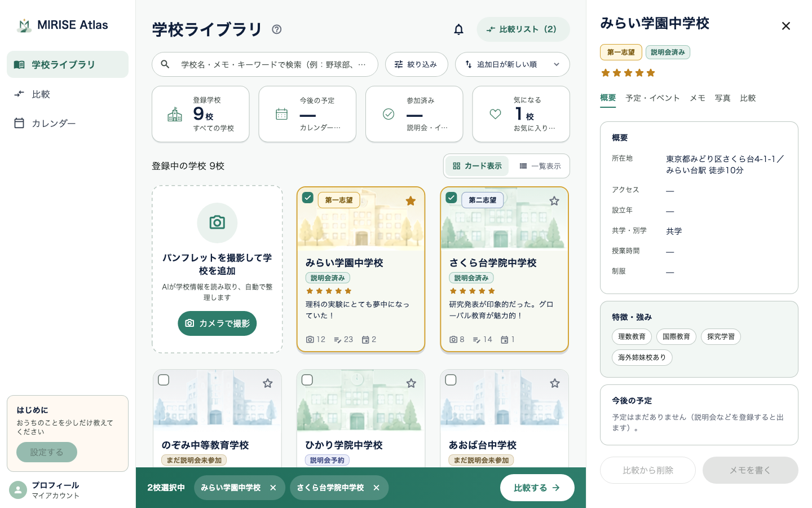
Task: Favorite さくら台学院中学校 with its star icon
Action: tap(554, 201)
